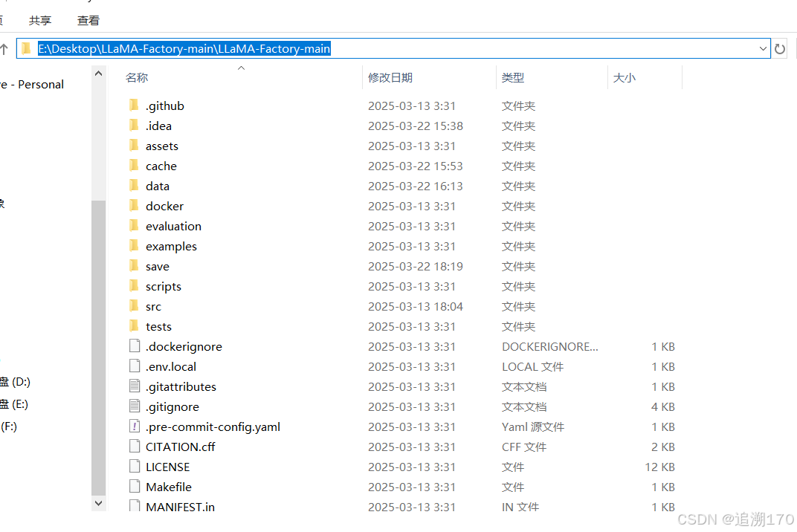Click the .pre-commit-config.yaml file icon
The width and height of the screenshot is (797, 532).
(x=135, y=426)
